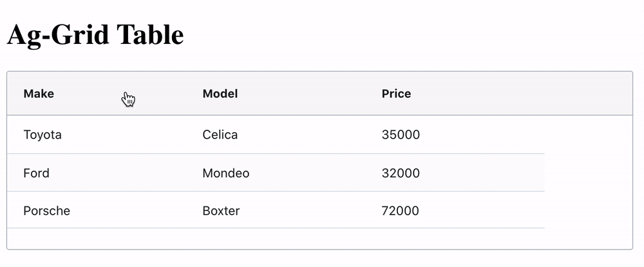Click blank page area beneath the grid border
This screenshot has height=267, width=644.
click(322, 259)
